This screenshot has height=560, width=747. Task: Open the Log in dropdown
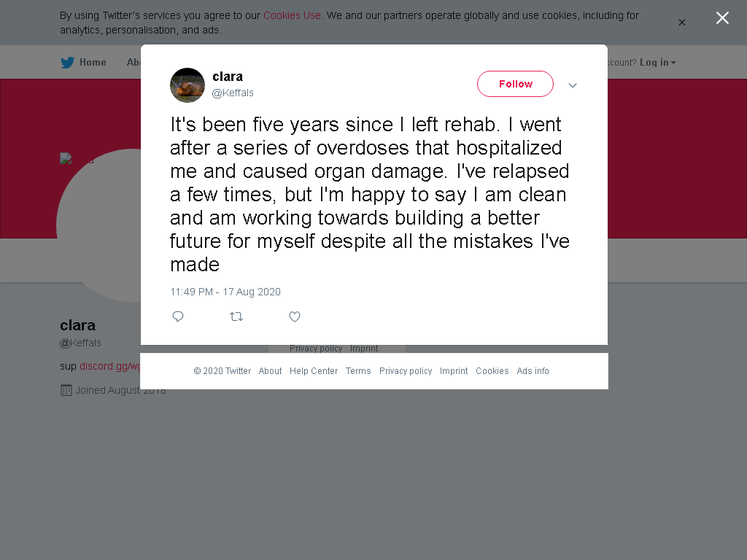click(x=657, y=63)
